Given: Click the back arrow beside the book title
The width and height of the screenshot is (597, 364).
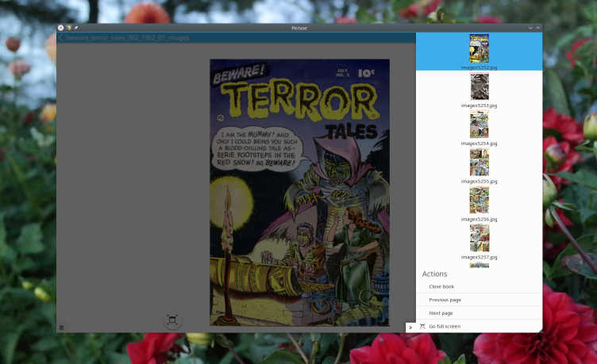Looking at the screenshot, I should pos(61,38).
